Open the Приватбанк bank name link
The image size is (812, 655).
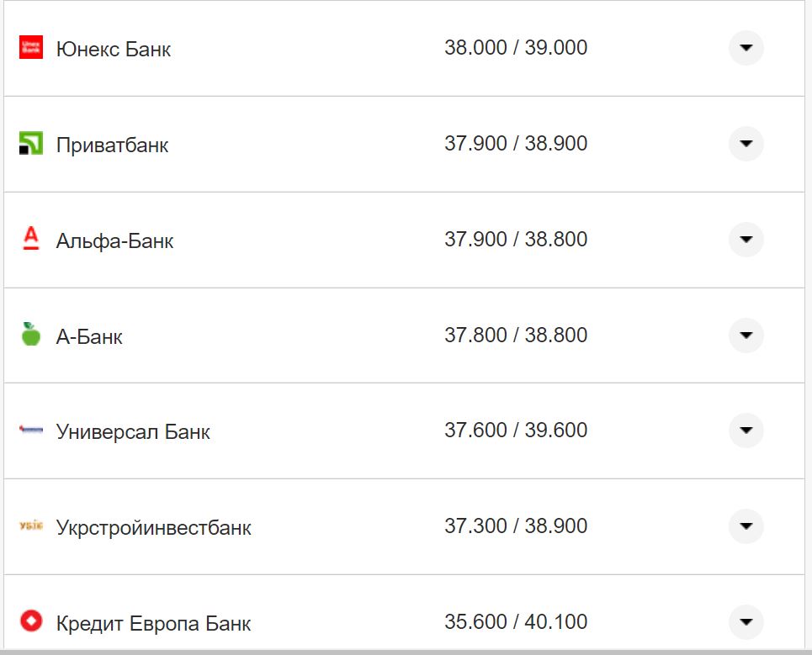click(112, 145)
